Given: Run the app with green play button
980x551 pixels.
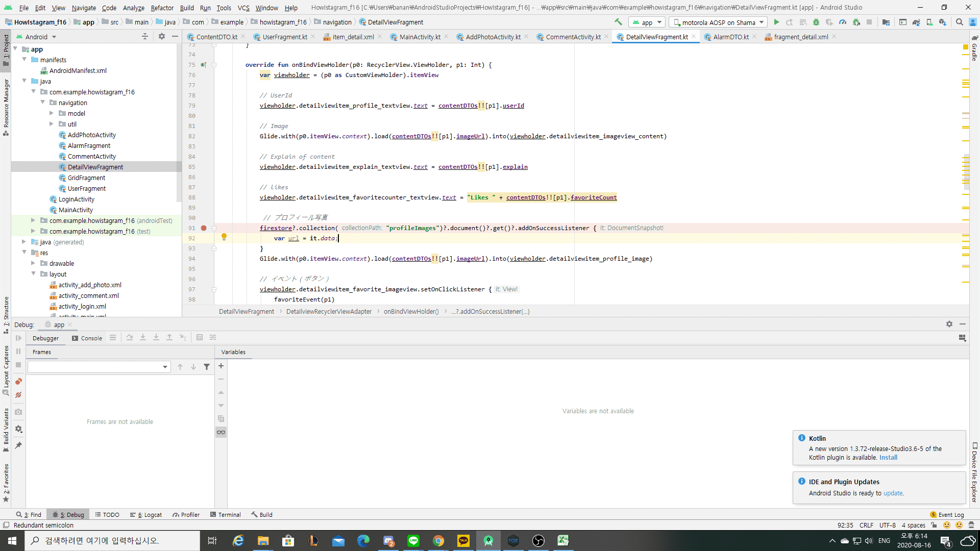Looking at the screenshot, I should (x=776, y=22).
